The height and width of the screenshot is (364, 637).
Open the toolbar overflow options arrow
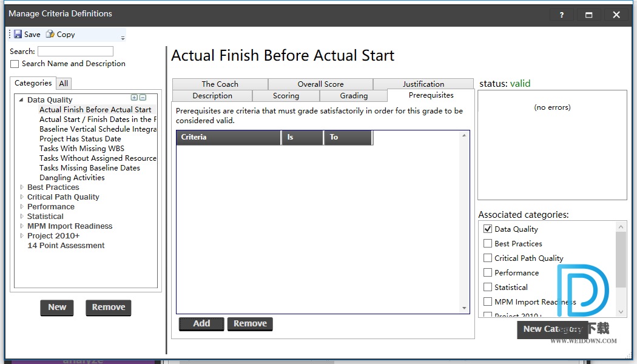tap(123, 38)
